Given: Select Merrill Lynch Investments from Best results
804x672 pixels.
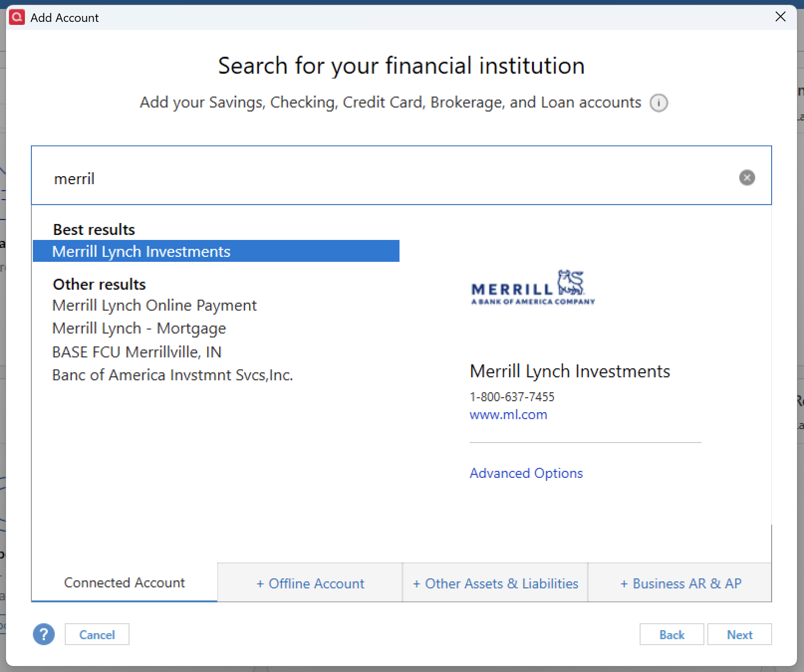Looking at the screenshot, I should click(x=141, y=251).
